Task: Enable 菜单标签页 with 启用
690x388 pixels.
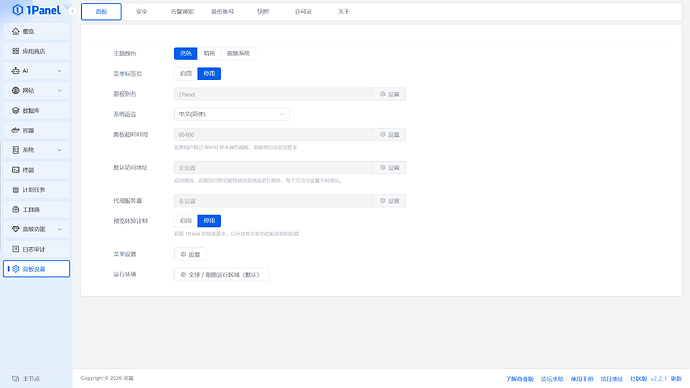Action: click(x=186, y=73)
